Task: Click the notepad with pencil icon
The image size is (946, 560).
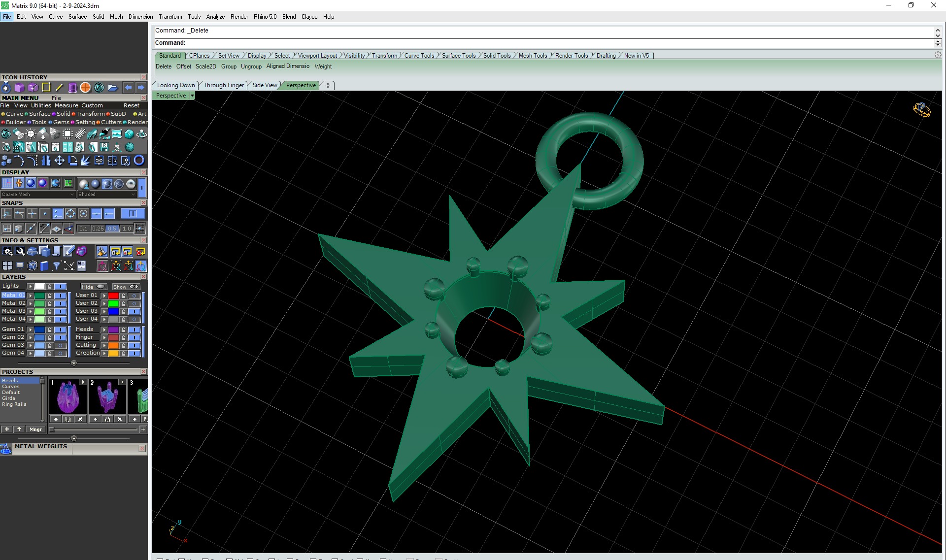Action: click(x=69, y=252)
